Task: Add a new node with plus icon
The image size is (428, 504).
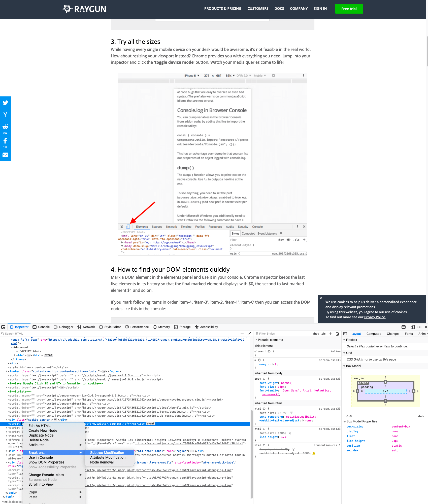Action: tap(242, 334)
